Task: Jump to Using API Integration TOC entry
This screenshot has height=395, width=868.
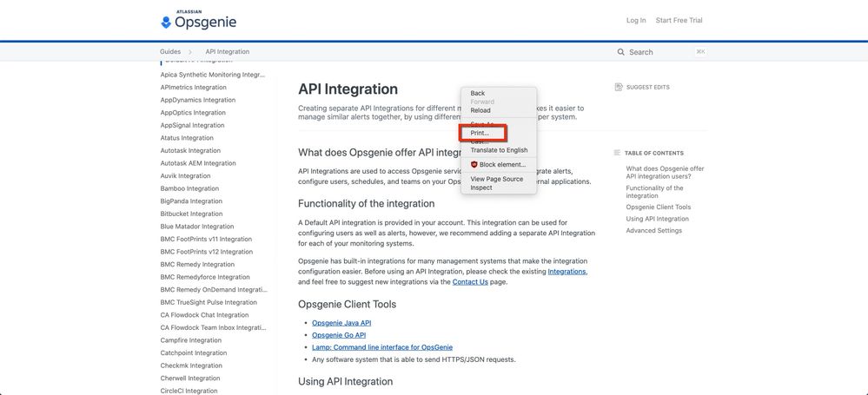Action: point(657,219)
